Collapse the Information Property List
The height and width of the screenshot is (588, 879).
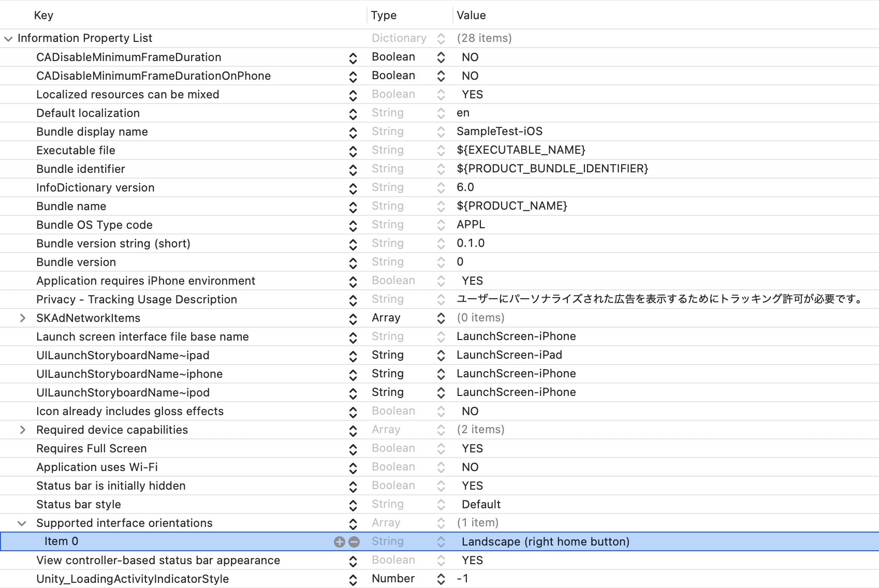7,38
